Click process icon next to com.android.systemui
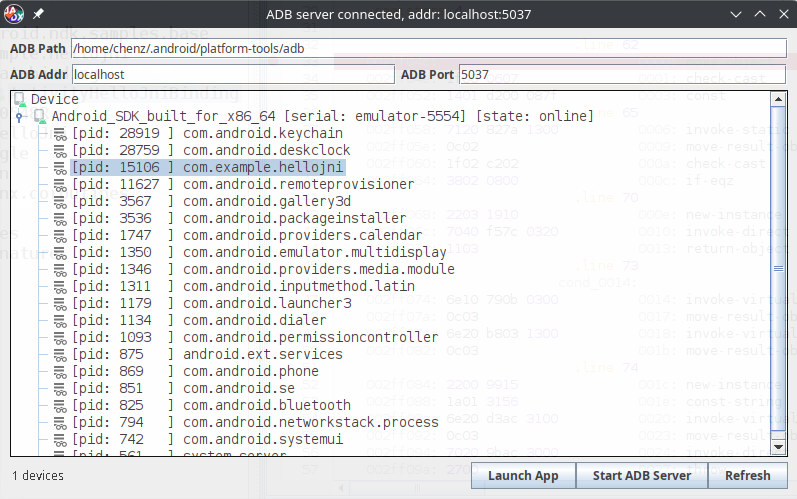 click(60, 440)
